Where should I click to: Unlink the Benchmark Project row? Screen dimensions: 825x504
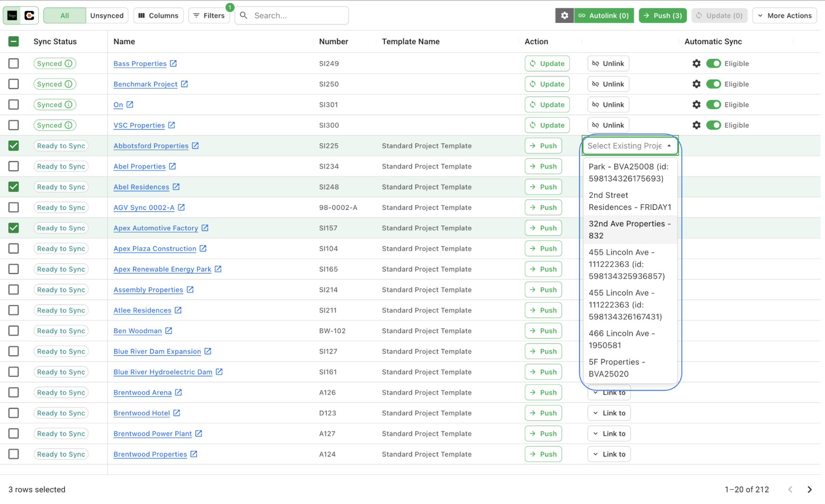(x=608, y=84)
